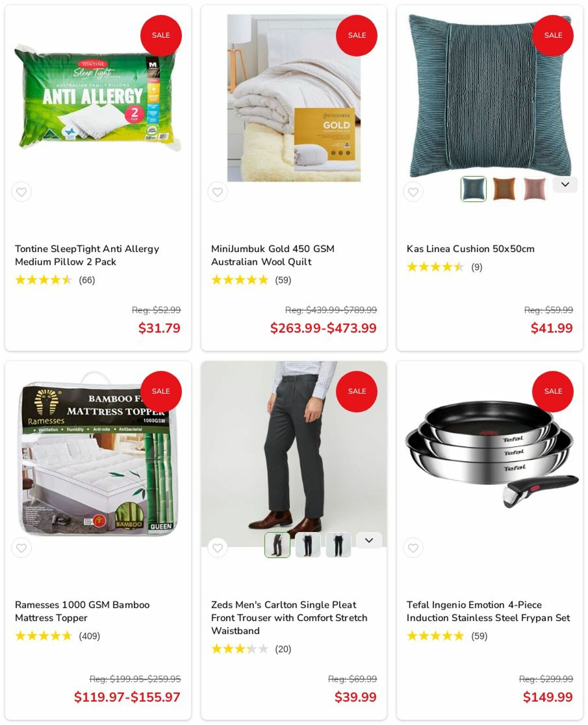Viewport: 588px width, 725px height.
Task: Click SALE badge on Tefal frypan set
Action: 553,391
